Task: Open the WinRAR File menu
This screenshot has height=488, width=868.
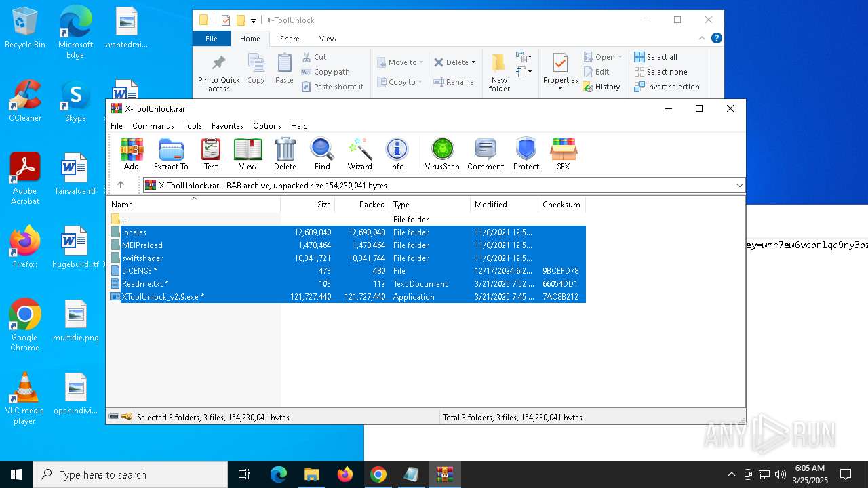Action: [x=117, y=126]
